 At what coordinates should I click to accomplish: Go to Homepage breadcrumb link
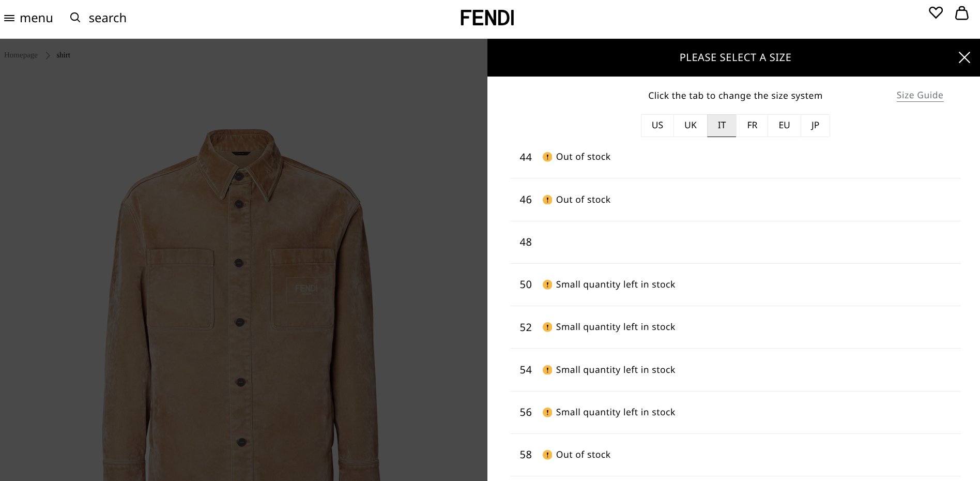click(x=21, y=55)
